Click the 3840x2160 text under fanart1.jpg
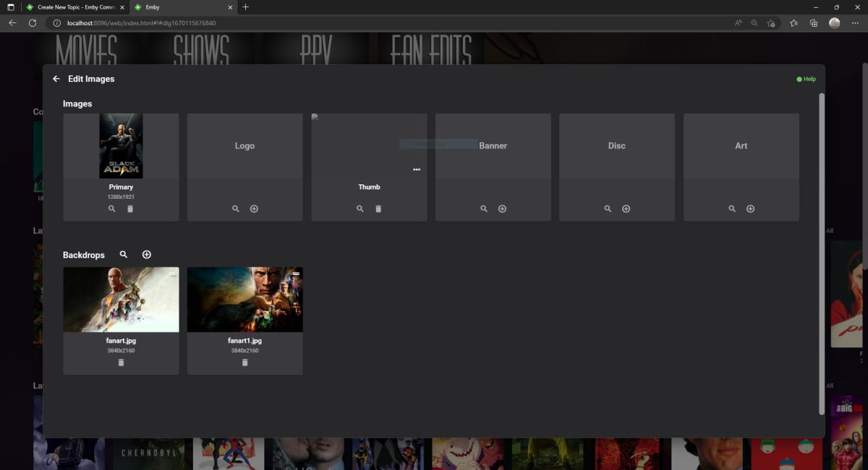The width and height of the screenshot is (868, 470). tap(244, 351)
